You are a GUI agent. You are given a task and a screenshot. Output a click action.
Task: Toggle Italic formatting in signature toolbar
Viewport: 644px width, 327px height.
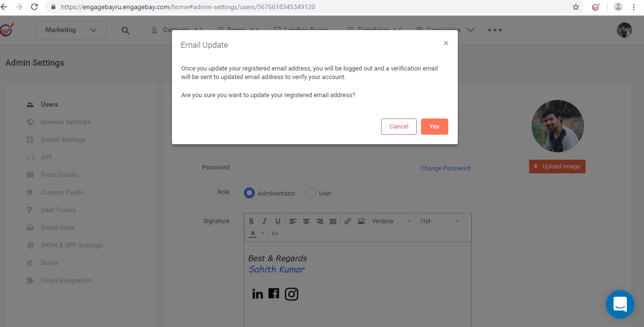pos(264,221)
